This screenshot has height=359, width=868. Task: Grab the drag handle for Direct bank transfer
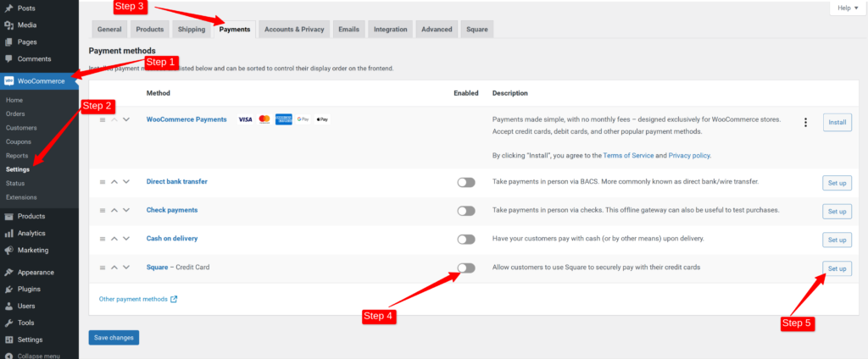(103, 182)
